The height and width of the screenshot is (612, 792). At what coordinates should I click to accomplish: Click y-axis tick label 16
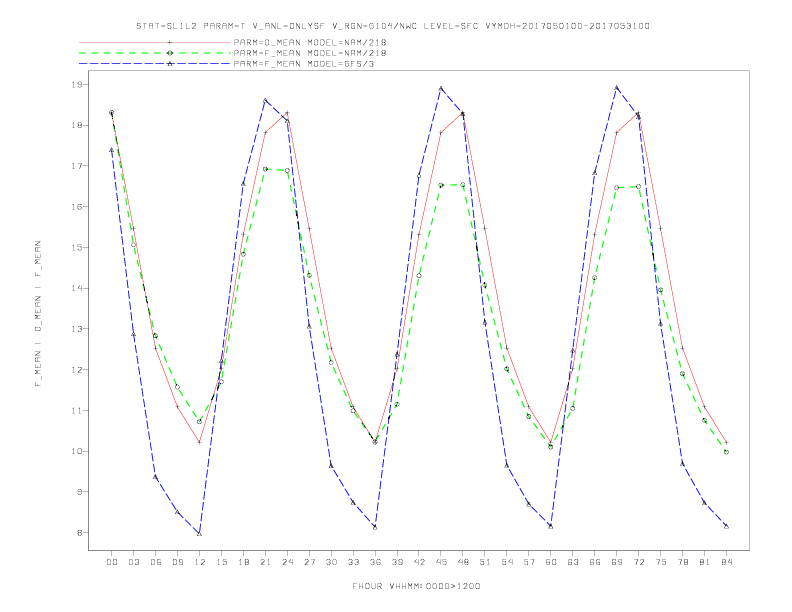point(77,207)
